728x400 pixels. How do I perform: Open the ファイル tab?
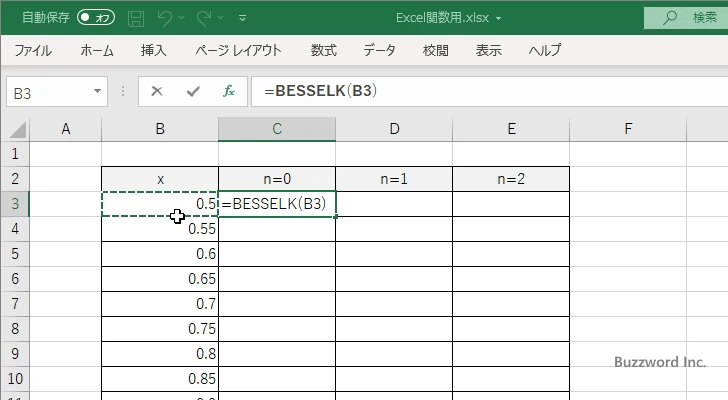click(x=33, y=50)
